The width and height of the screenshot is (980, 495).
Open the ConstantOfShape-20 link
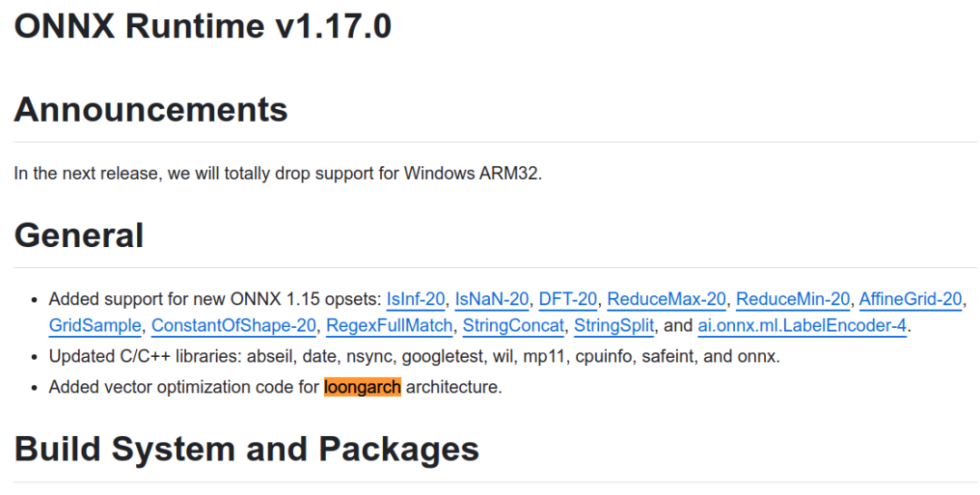coord(233,325)
